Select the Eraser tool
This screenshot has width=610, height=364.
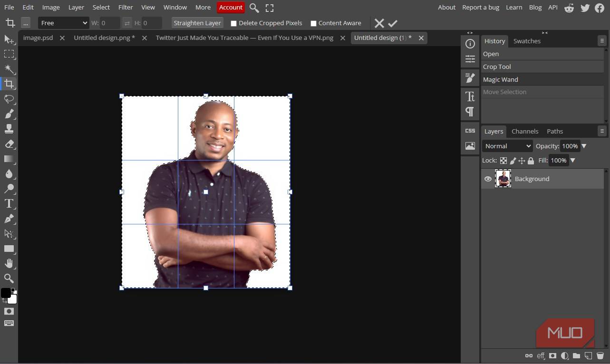[9, 144]
